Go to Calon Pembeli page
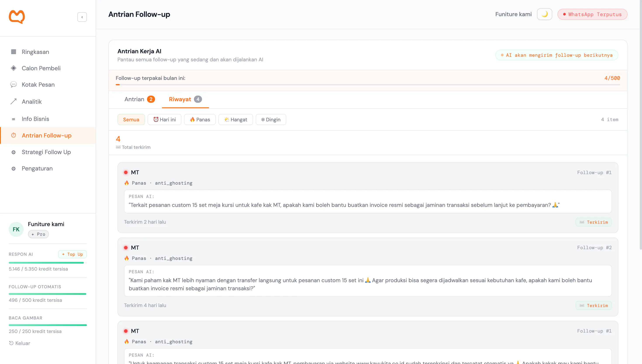642x364 pixels. pos(48,68)
